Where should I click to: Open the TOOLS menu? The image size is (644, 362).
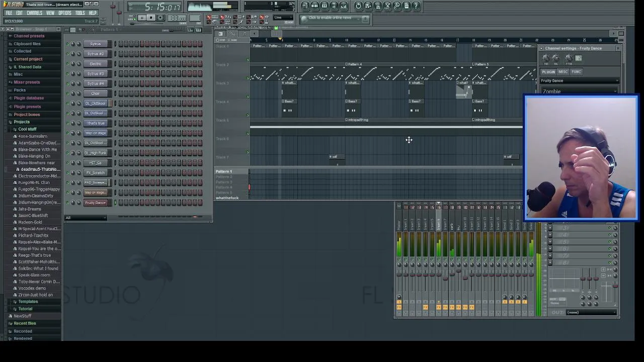[x=80, y=13]
